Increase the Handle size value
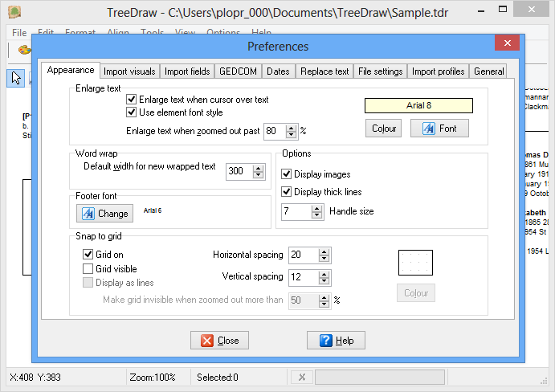Image resolution: width=555 pixels, height=392 pixels. (x=316, y=209)
